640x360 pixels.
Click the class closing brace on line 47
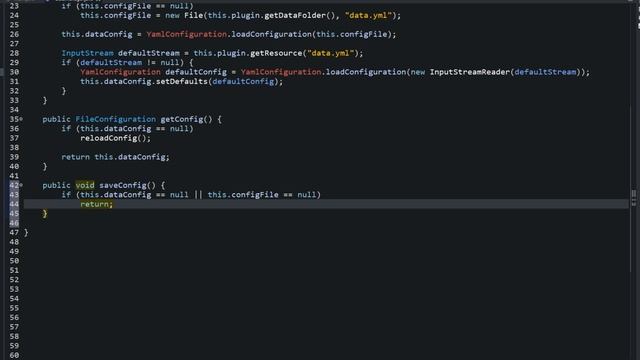tap(26, 233)
